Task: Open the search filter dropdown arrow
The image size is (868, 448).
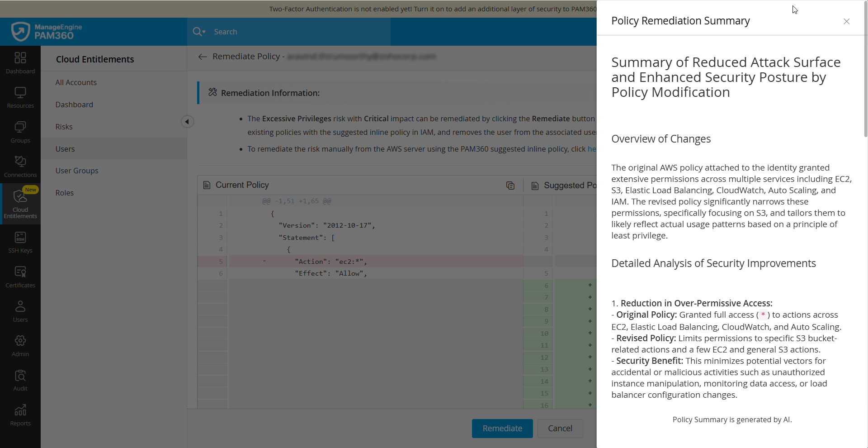Action: (x=204, y=32)
